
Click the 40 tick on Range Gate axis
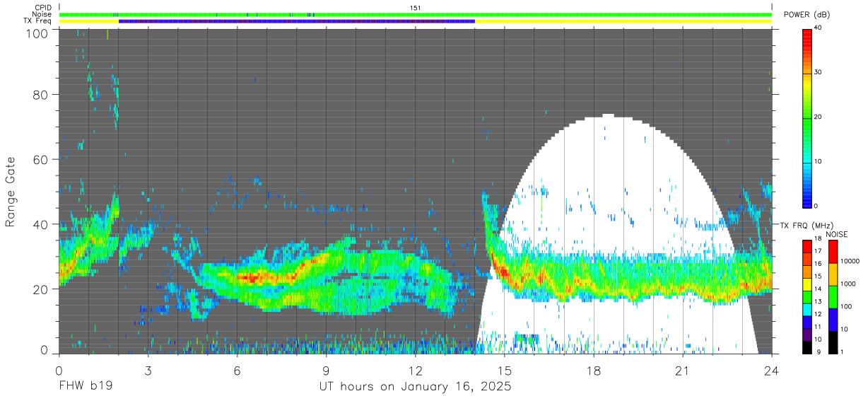tap(42, 224)
